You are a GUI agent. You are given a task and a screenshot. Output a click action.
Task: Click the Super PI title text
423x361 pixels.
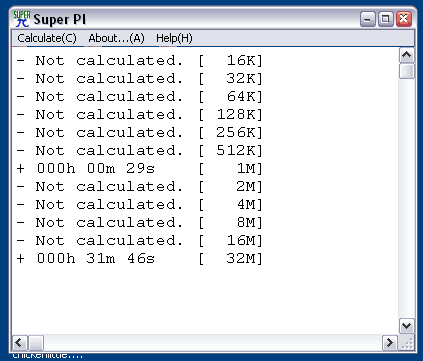pos(59,19)
